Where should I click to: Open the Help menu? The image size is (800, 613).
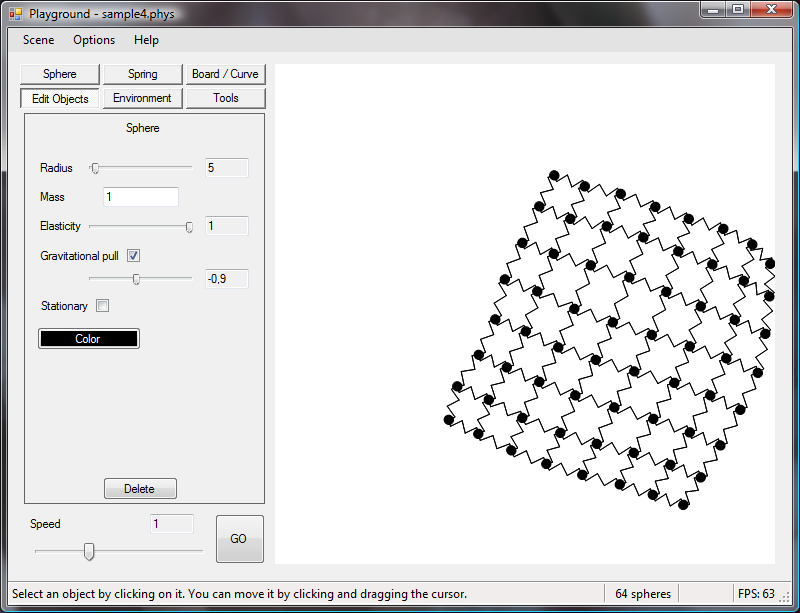tap(146, 40)
